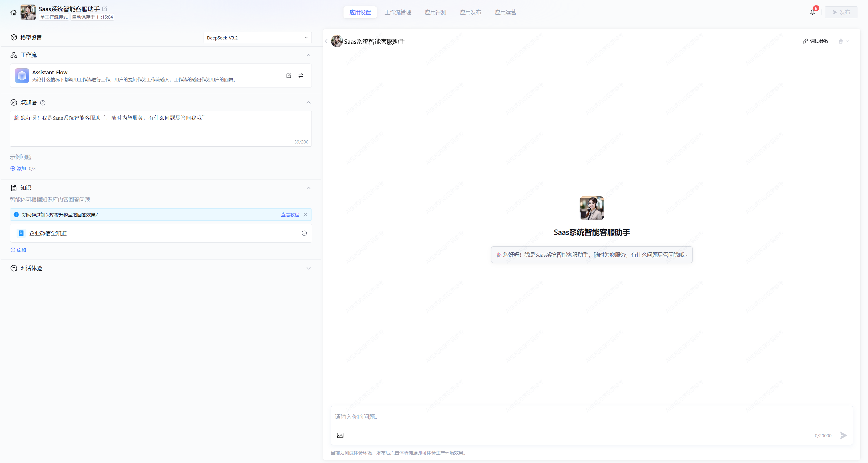Switch to the 工作流管理 tab
Image resolution: width=868 pixels, height=463 pixels.
(x=398, y=13)
